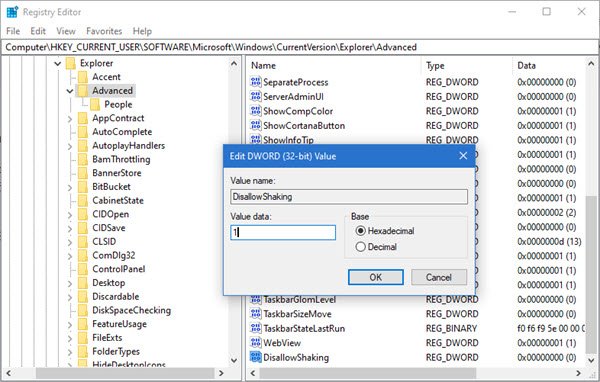Select the FeatureUsage key in tree

119,324
